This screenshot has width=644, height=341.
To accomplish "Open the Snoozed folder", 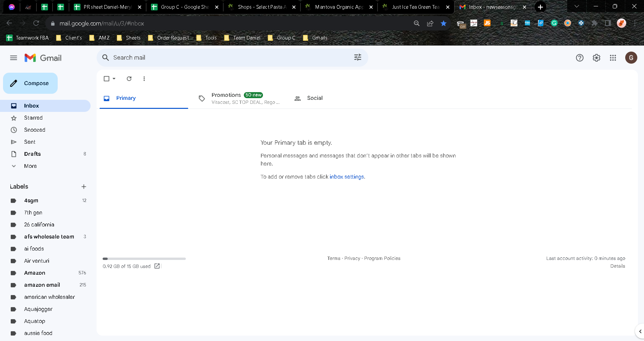I will 45,130.
